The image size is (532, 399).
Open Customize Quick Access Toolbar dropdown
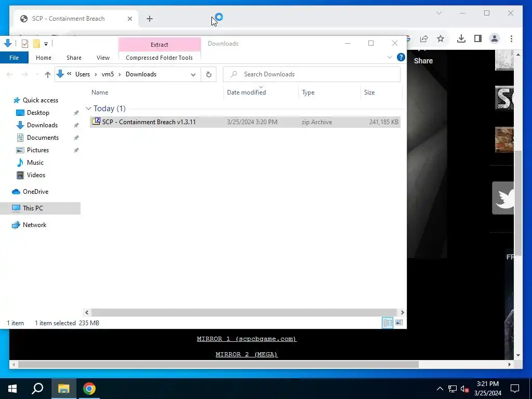point(46,44)
